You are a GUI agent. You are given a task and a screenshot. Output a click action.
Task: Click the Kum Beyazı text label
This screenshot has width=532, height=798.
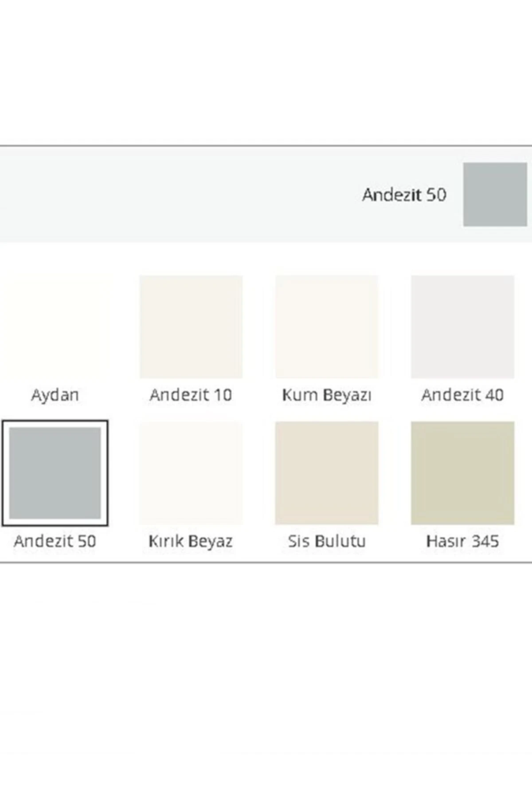[x=327, y=395]
